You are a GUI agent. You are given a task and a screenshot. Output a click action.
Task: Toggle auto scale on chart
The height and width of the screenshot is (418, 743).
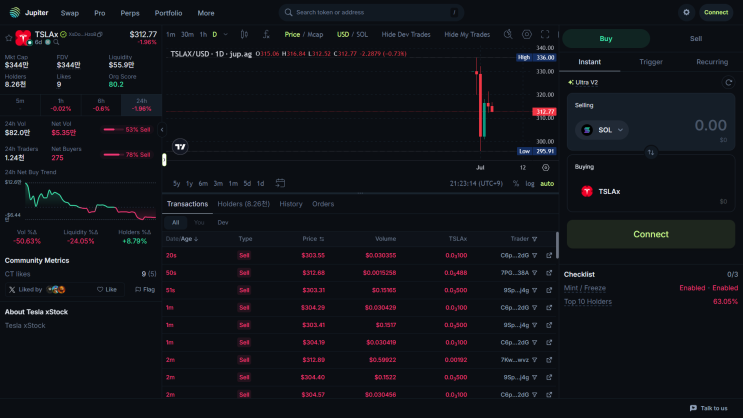(x=547, y=183)
